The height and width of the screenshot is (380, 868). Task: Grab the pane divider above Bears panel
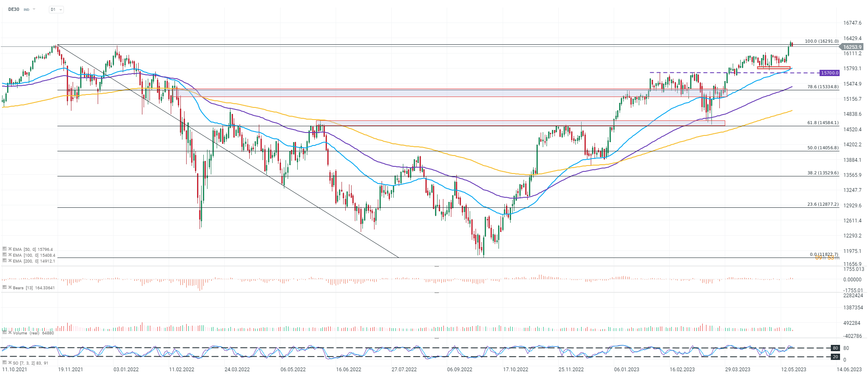[437, 266]
